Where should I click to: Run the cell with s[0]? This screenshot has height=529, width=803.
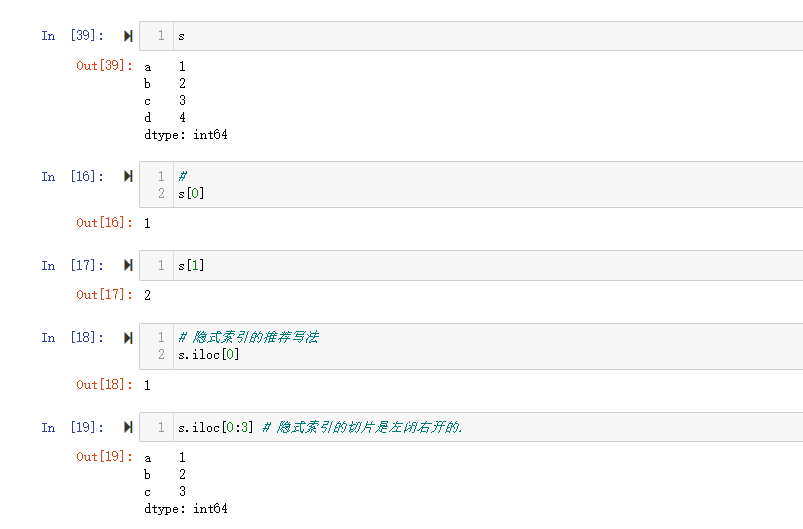tap(128, 177)
